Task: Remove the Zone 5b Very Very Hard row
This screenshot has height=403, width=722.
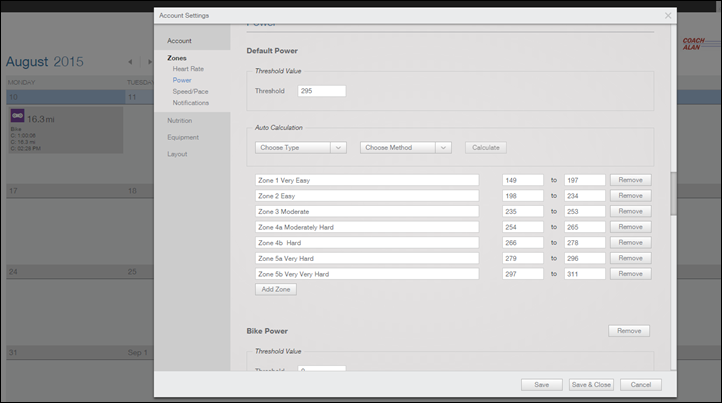Action: pos(630,274)
